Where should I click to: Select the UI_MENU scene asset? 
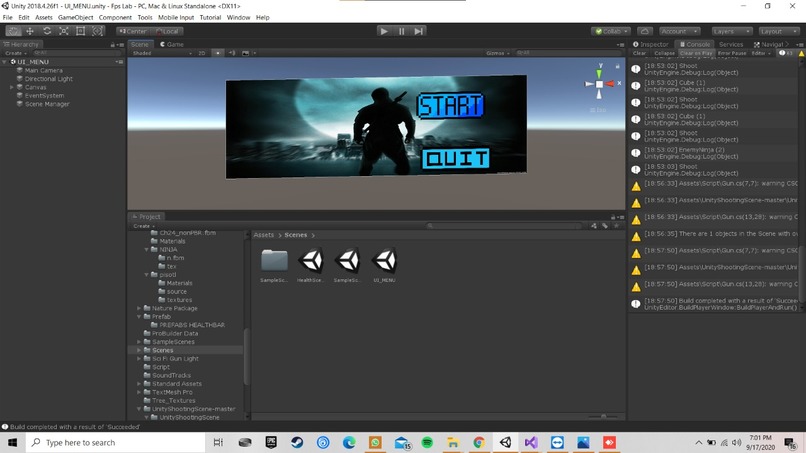pos(384,265)
